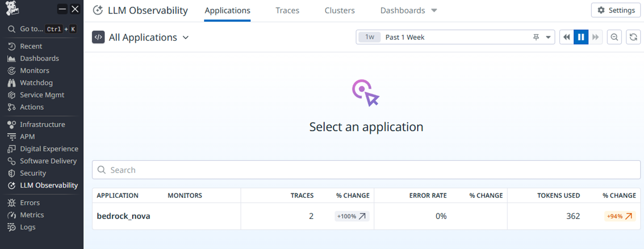This screenshot has width=644, height=249.
Task: Click the Security shield icon
Action: pyautogui.click(x=11, y=173)
